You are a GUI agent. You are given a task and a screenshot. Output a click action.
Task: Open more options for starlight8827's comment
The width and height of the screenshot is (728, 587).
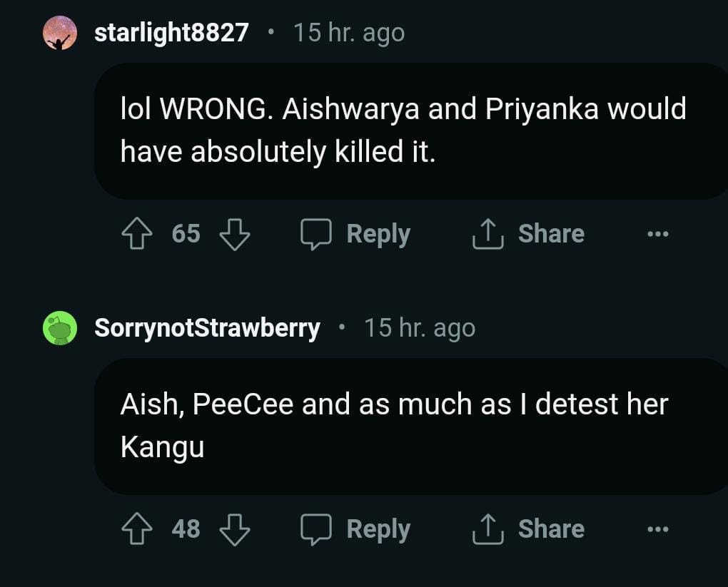[x=657, y=234]
